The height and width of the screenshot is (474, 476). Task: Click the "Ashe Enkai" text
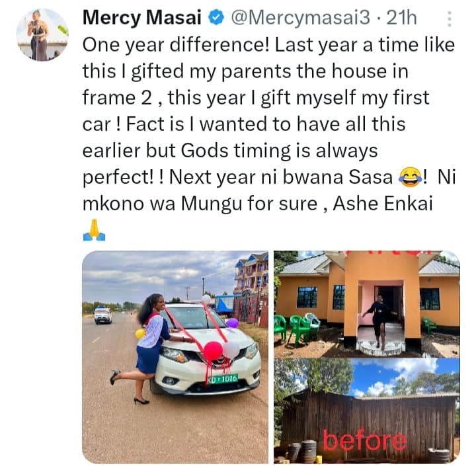(386, 204)
